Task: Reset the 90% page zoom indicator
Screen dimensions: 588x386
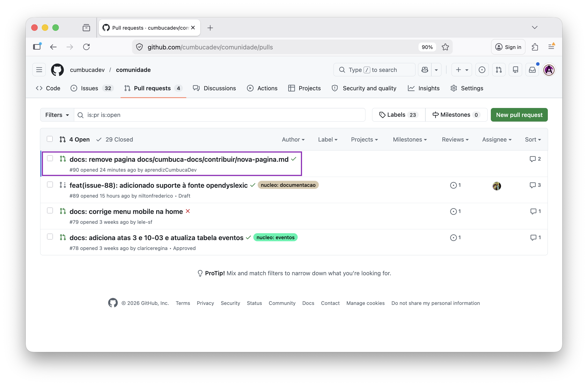Action: (x=427, y=47)
